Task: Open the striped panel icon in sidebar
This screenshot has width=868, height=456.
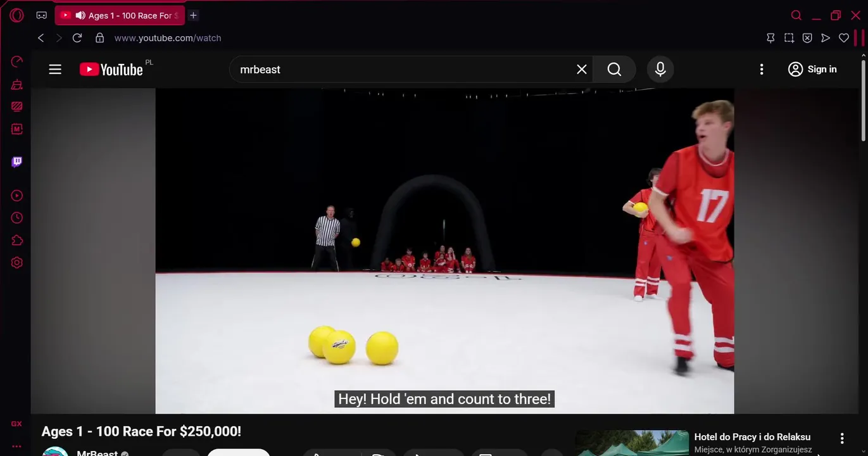Action: [x=17, y=106]
